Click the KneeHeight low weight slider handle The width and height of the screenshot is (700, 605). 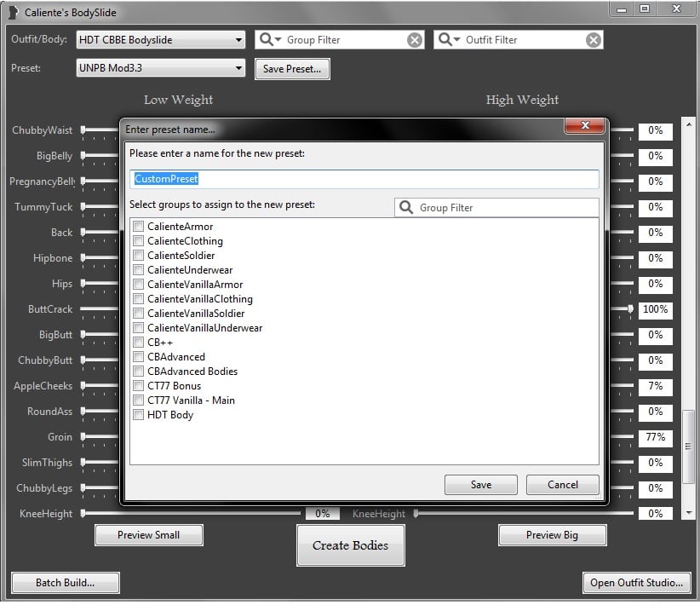[83, 514]
